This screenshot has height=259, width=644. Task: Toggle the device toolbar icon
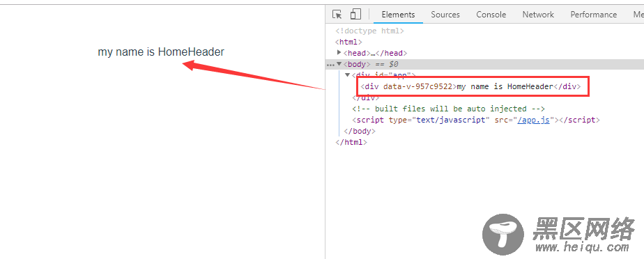coord(355,15)
